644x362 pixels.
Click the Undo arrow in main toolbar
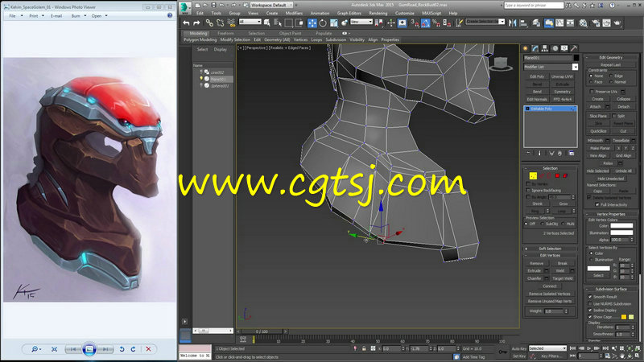coord(187,23)
